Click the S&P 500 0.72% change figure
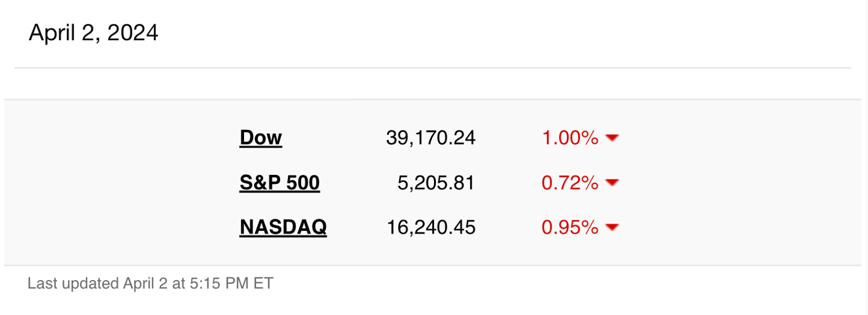Image resolution: width=868 pixels, height=315 pixels. coord(570,183)
